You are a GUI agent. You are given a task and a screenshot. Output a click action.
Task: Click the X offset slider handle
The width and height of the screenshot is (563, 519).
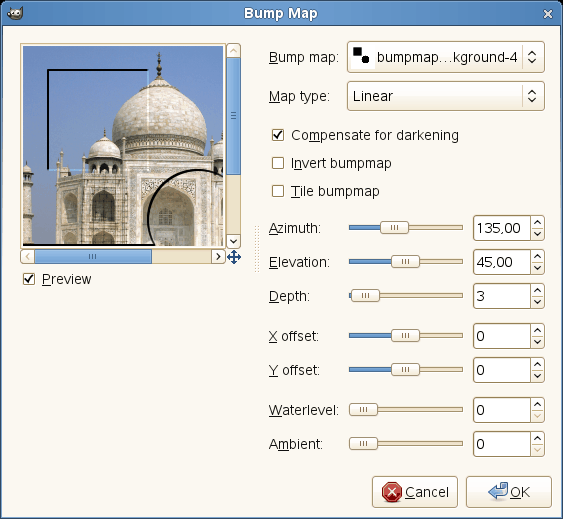click(405, 335)
